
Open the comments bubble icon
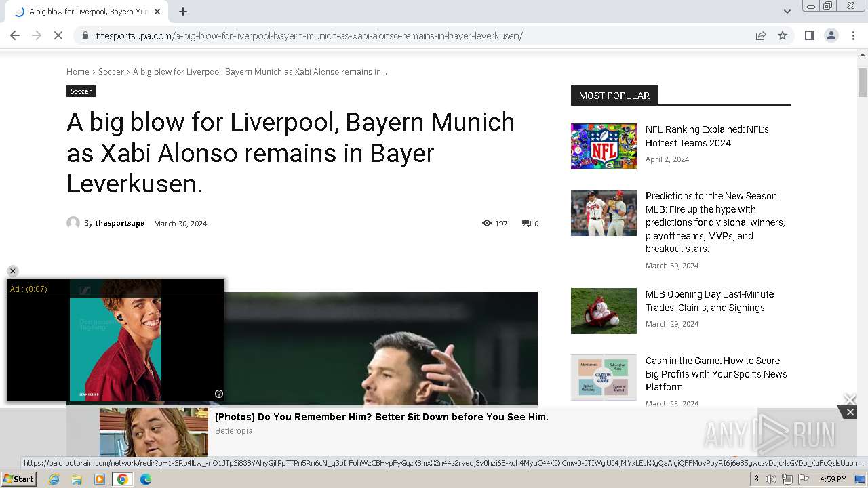click(526, 223)
